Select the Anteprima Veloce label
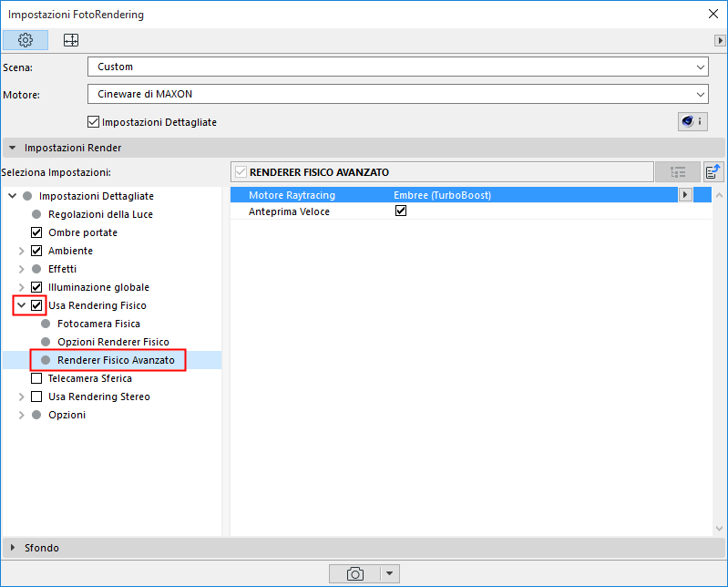 [289, 211]
